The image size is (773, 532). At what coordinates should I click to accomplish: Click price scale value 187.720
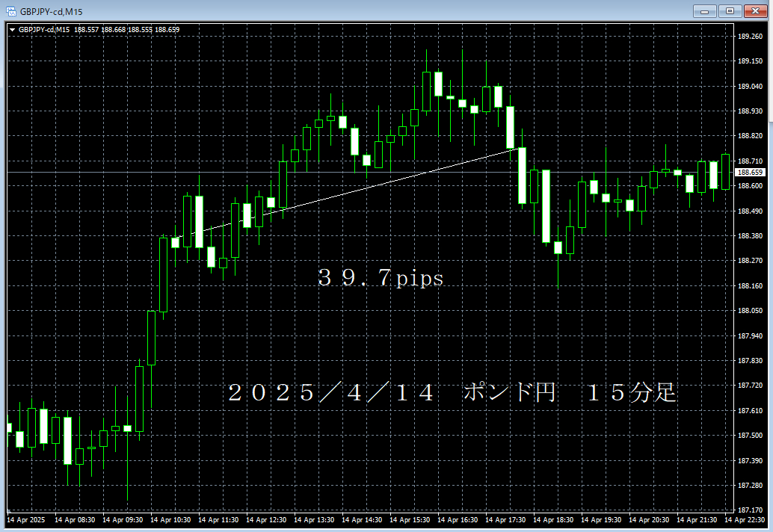(x=750, y=386)
